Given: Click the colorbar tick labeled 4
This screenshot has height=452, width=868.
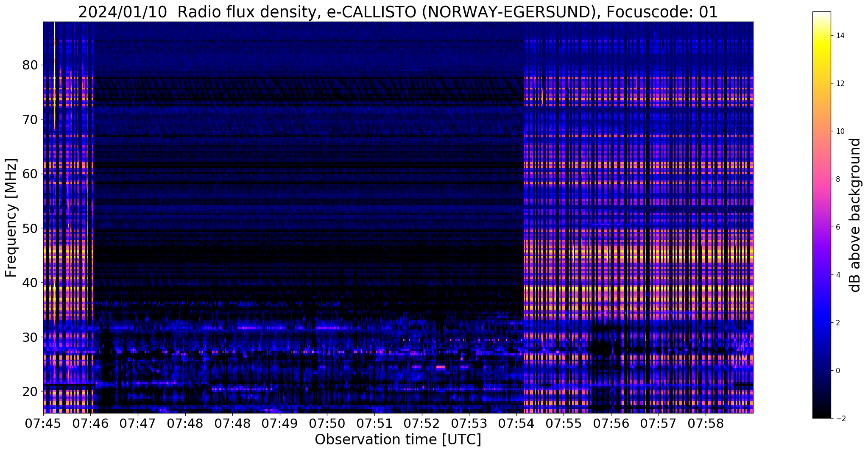Looking at the screenshot, I should pos(838,275).
